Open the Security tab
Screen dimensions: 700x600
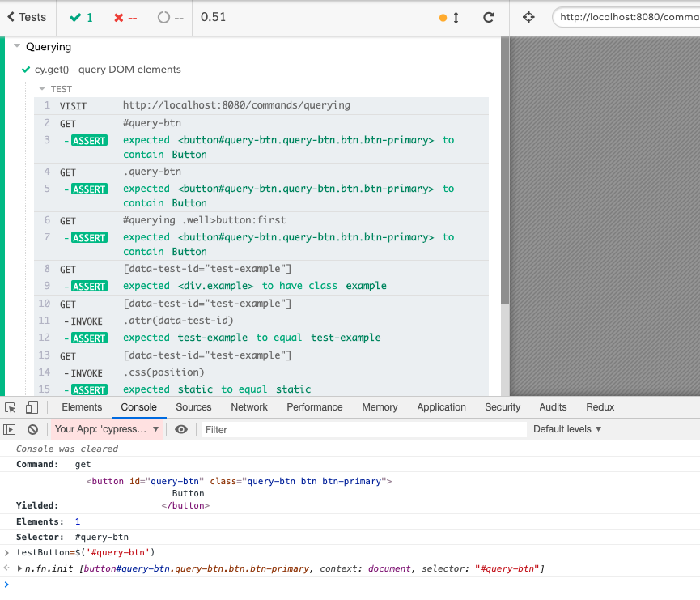pos(503,407)
